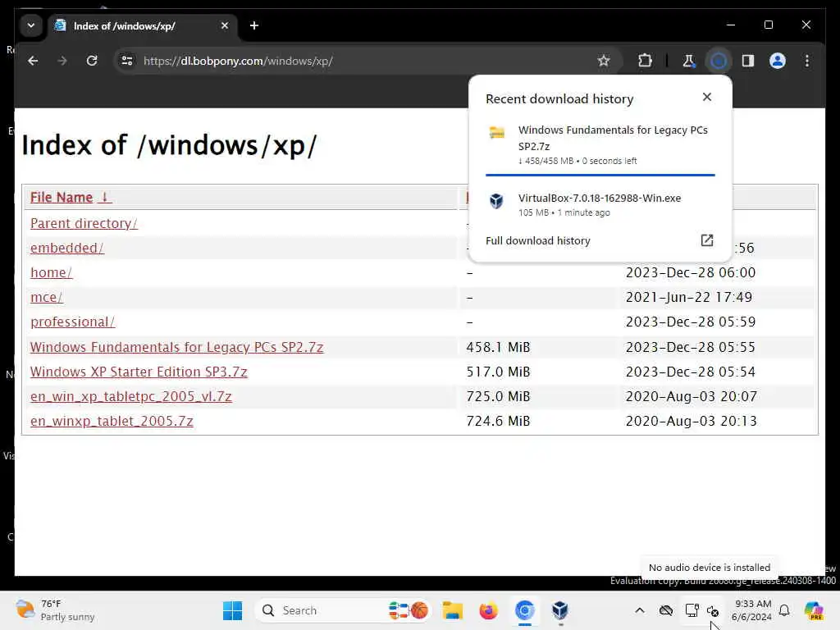Download Windows XP Starter Edition SP3.7z
840x630 pixels.
[x=139, y=372]
